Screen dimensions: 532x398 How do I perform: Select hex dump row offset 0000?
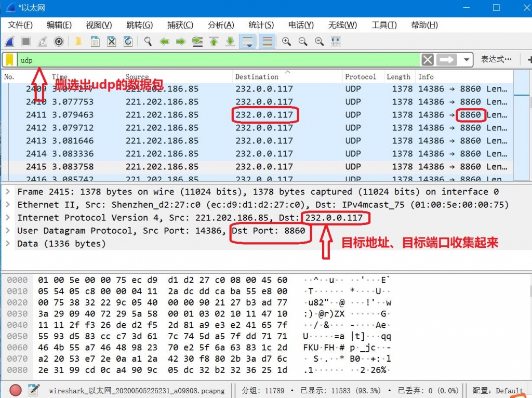coord(198,280)
